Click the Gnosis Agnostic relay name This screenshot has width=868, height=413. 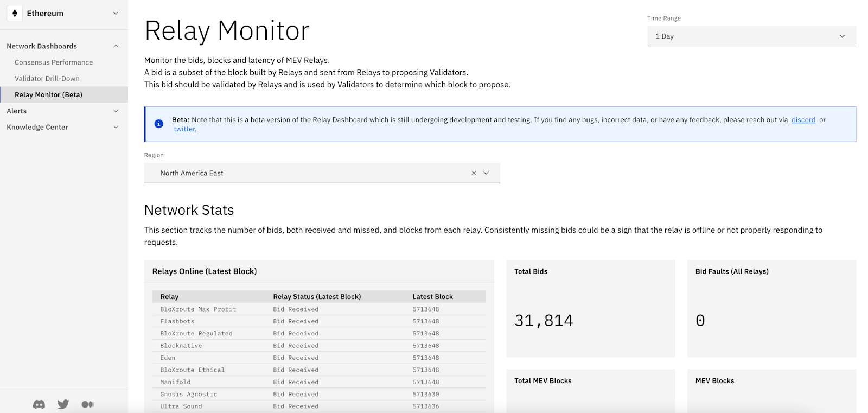point(189,395)
